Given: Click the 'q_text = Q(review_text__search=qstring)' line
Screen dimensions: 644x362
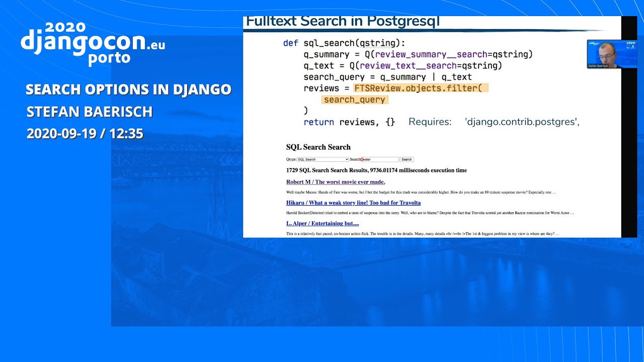Looking at the screenshot, I should (403, 66).
